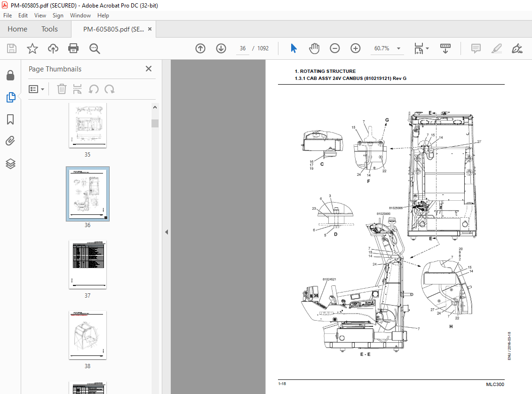Open the Find text search tool
The image size is (532, 394).
(x=95, y=48)
